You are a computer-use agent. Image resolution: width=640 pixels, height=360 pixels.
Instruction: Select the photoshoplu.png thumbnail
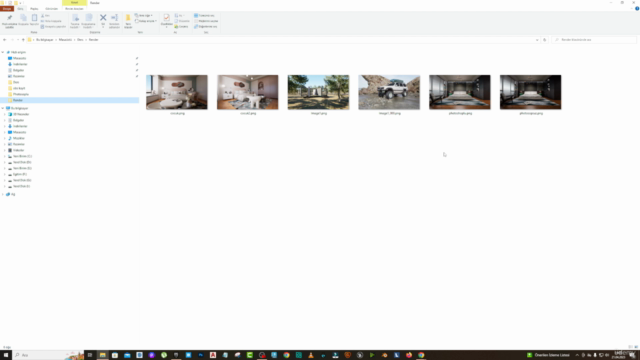coord(460,92)
